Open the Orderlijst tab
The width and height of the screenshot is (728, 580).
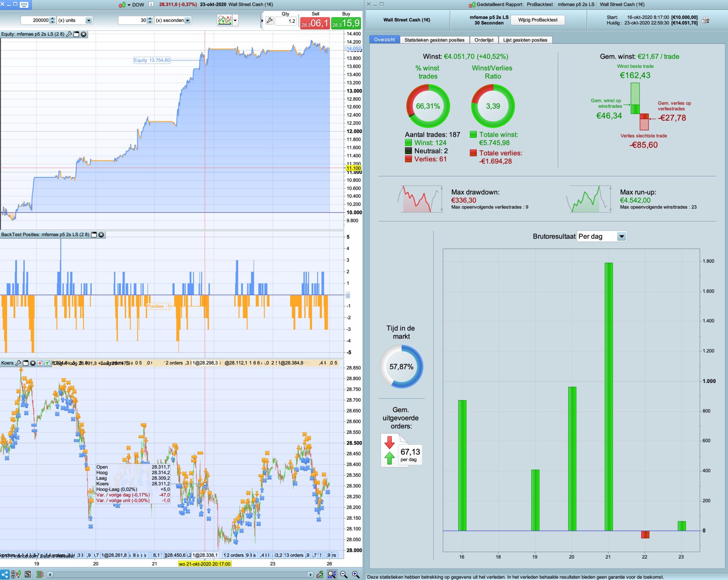pos(484,40)
